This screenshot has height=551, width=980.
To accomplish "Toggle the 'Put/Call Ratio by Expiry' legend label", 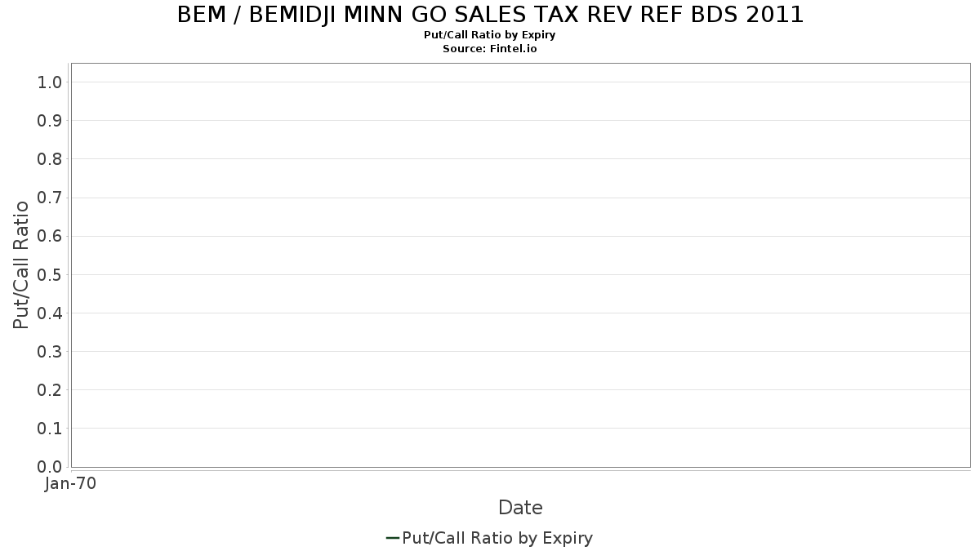I will click(497, 538).
